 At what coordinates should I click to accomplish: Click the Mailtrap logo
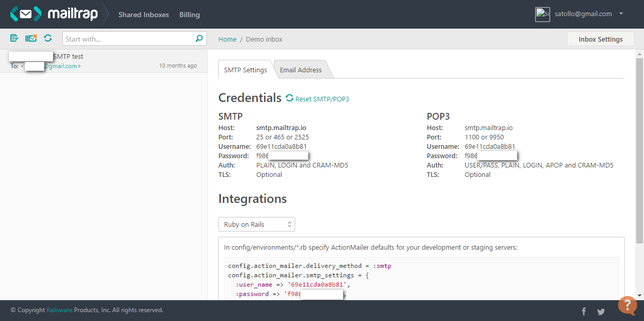click(x=54, y=14)
